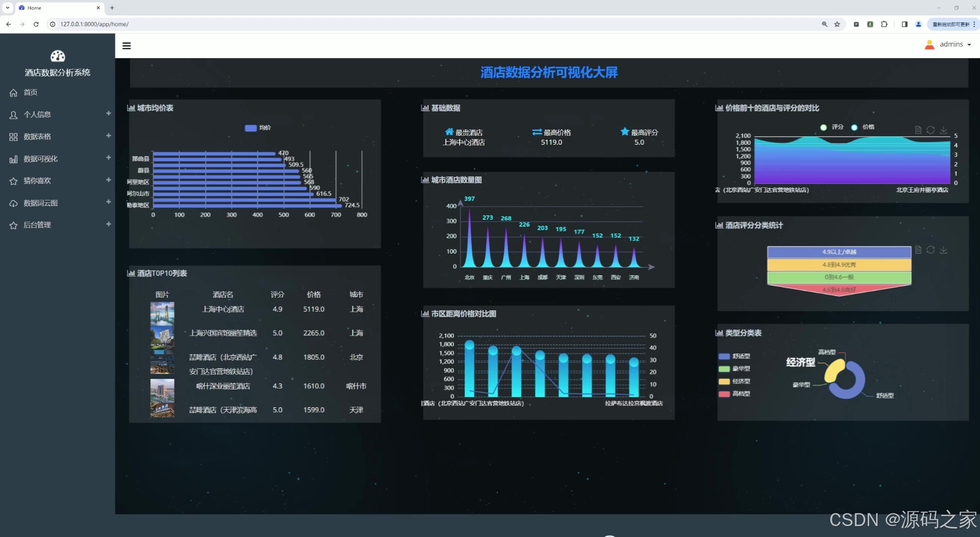Screen dimensions: 980x537
Task: Click the 舒适型 legend color swatch
Action: tap(724, 356)
